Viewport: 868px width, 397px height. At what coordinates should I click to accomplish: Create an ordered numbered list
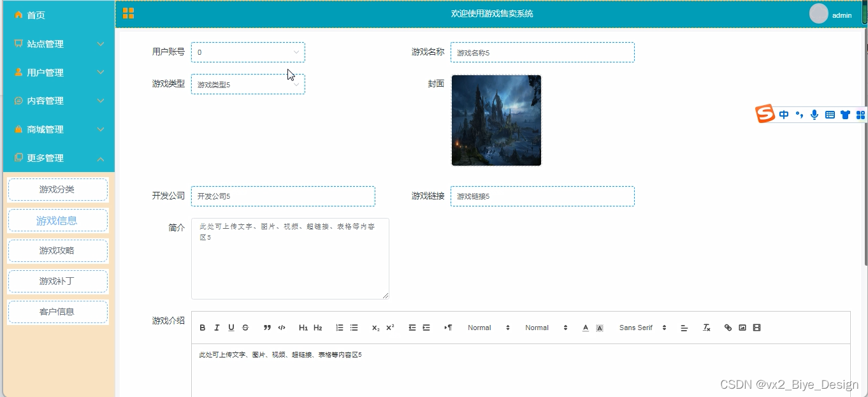tap(340, 328)
